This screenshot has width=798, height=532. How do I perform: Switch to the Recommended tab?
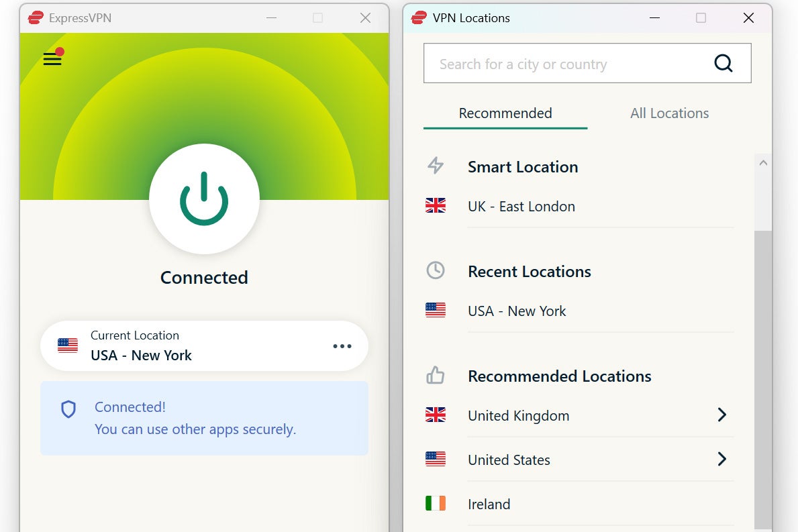[x=505, y=113]
